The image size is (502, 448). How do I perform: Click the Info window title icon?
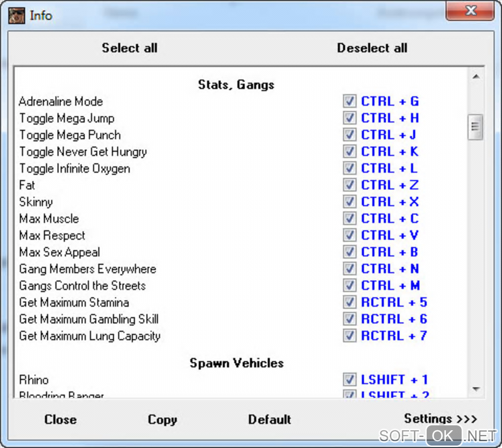[17, 15]
